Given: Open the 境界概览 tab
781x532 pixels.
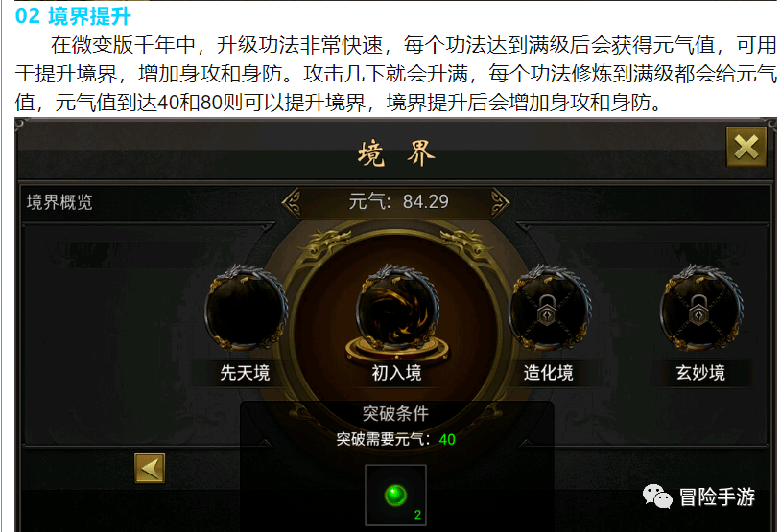Looking at the screenshot, I should [x=59, y=202].
